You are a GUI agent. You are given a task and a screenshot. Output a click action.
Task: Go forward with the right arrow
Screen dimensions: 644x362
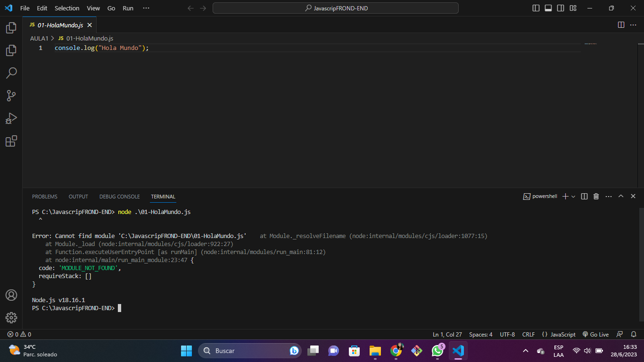203,8
